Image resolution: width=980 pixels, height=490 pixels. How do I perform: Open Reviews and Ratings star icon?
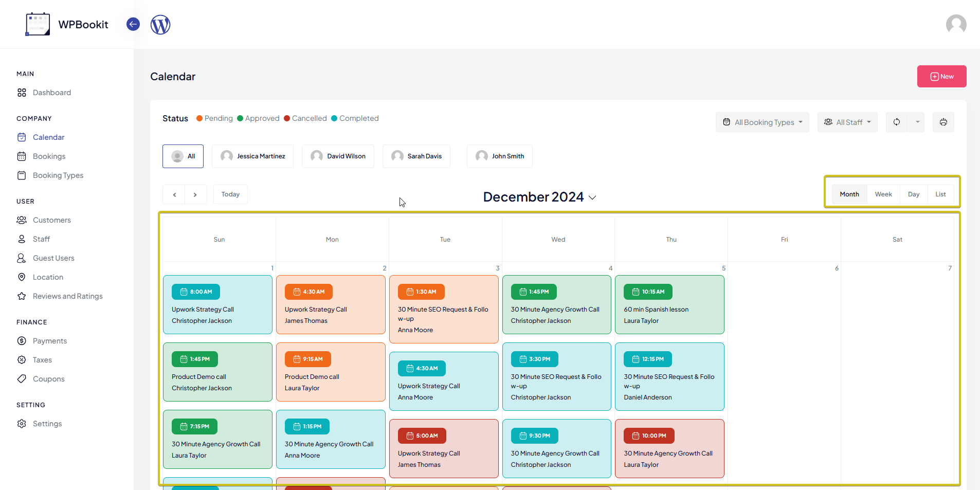[x=22, y=296]
